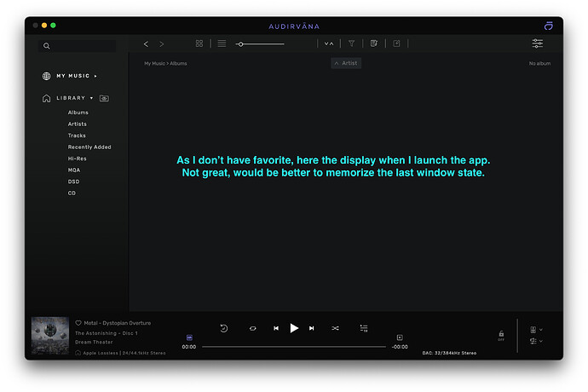Select Tracks in the library list
This screenshot has height=392, width=588.
(77, 135)
